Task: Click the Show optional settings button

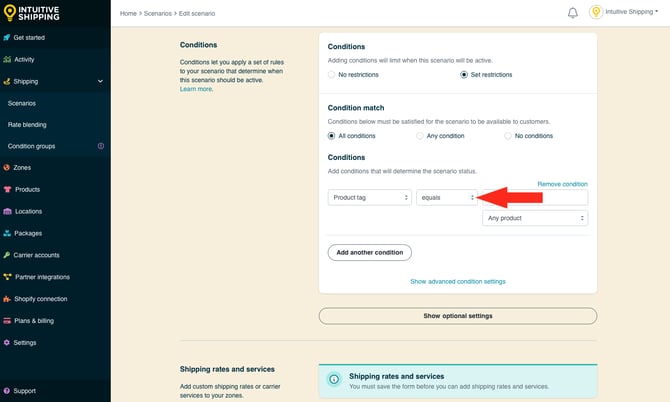Action: pos(457,316)
